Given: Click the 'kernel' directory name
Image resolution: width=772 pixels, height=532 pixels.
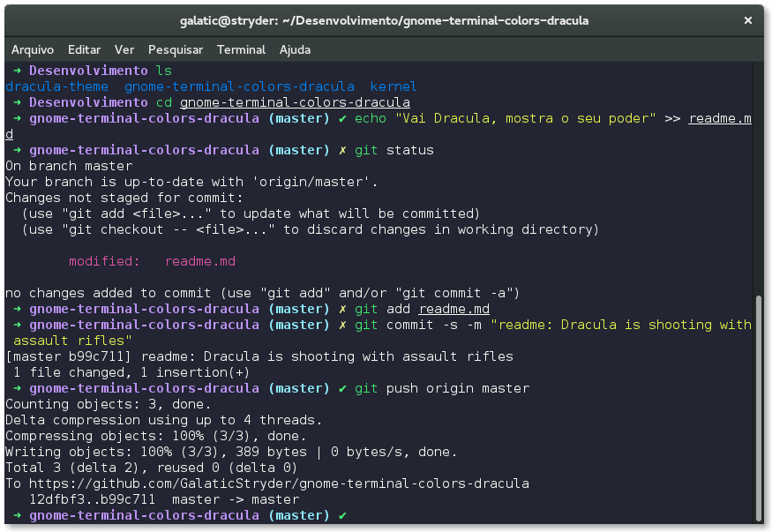Looking at the screenshot, I should pyautogui.click(x=393, y=86).
